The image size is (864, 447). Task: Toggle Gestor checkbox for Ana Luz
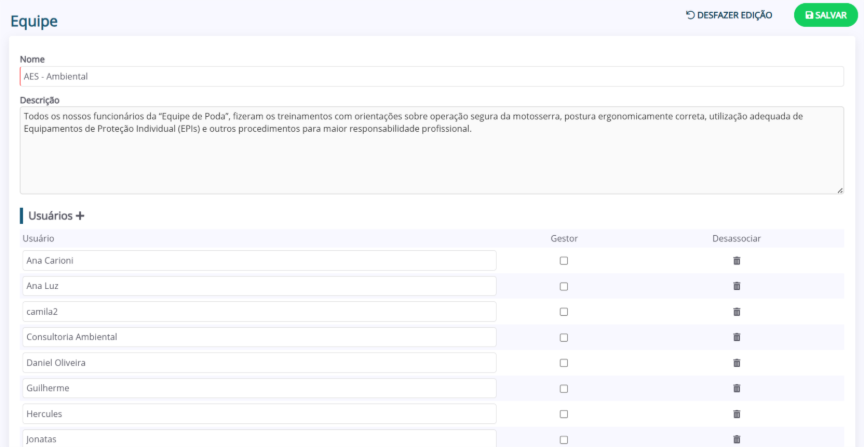click(564, 286)
